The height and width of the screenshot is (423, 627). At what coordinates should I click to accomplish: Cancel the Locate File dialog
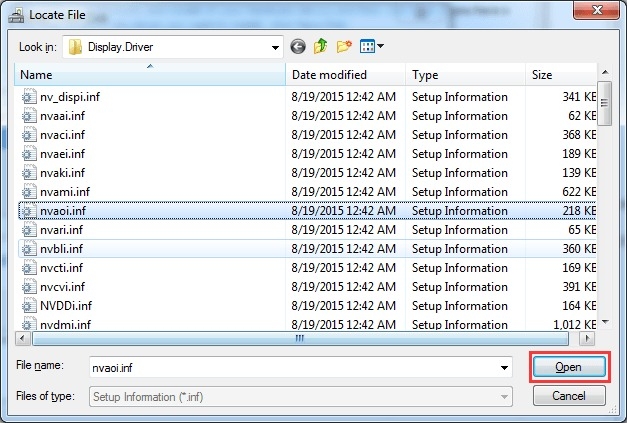pos(568,396)
